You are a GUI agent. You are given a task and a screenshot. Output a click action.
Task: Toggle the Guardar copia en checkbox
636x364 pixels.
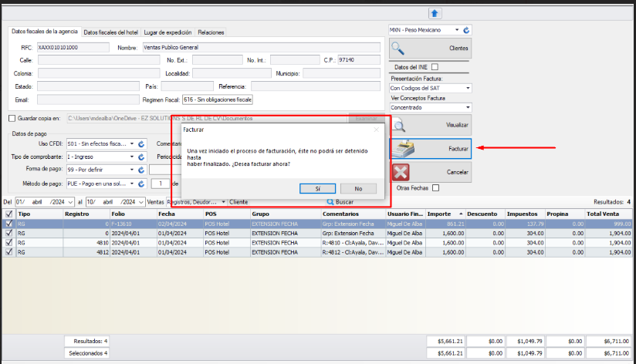12,118
